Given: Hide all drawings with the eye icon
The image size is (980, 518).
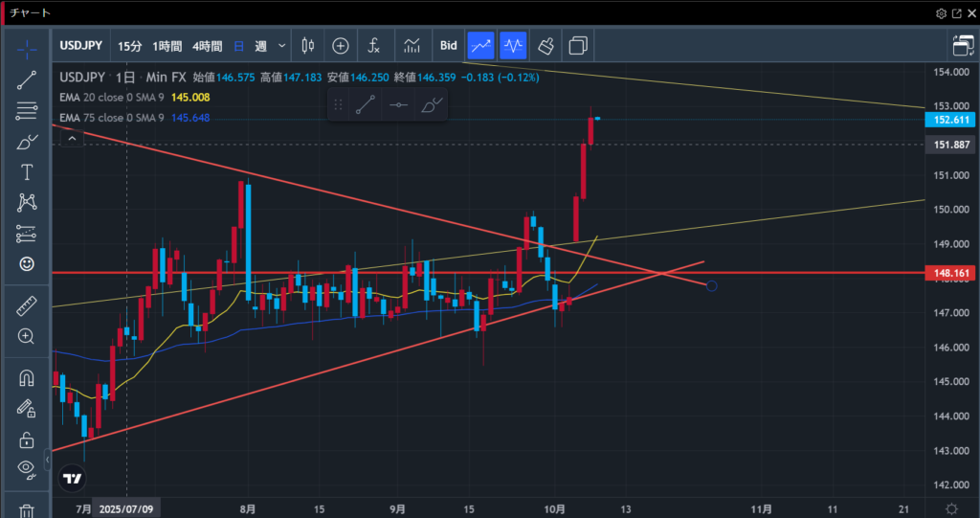Looking at the screenshot, I should click(27, 468).
